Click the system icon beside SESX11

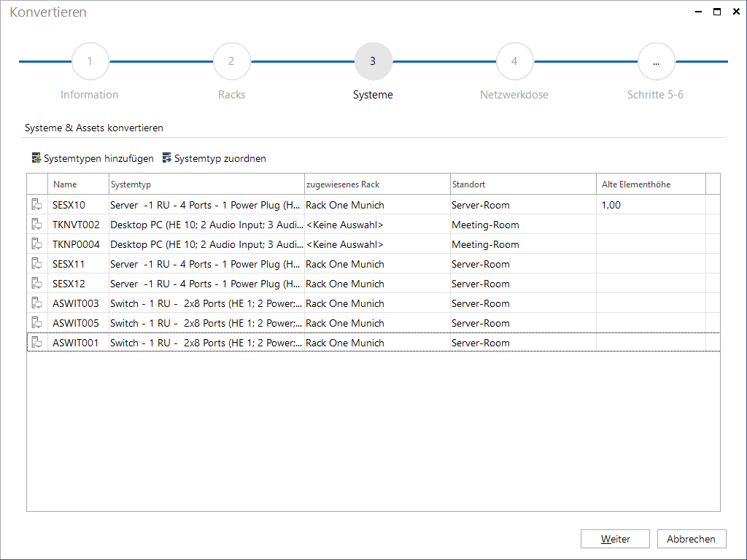[x=36, y=264]
